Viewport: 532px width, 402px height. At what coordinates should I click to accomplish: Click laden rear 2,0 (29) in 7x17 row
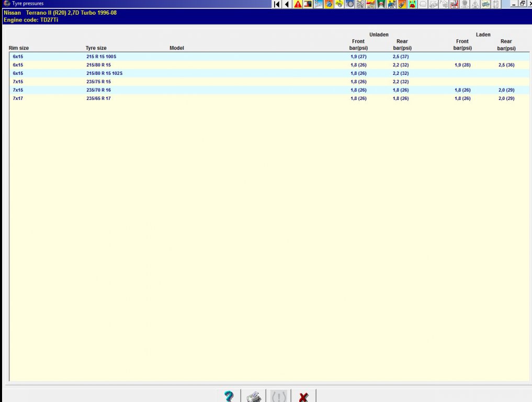(x=506, y=98)
